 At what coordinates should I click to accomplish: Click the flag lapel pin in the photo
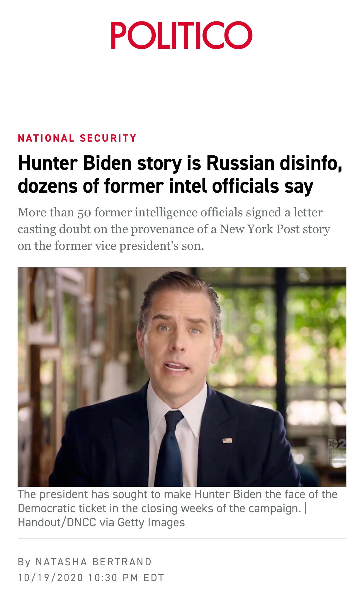tap(227, 440)
